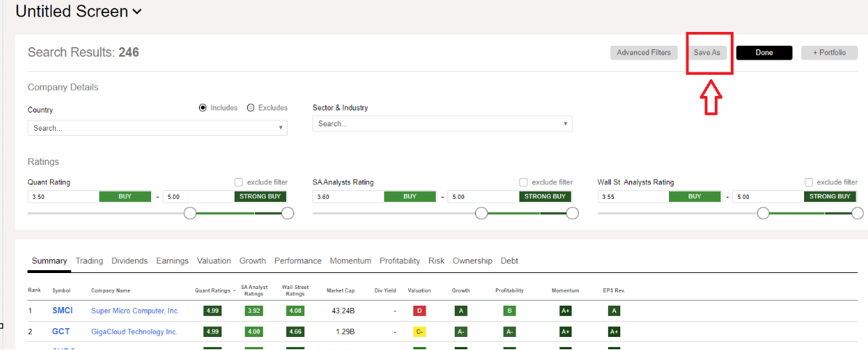
Task: Click the Save As button
Action: pyautogui.click(x=707, y=52)
